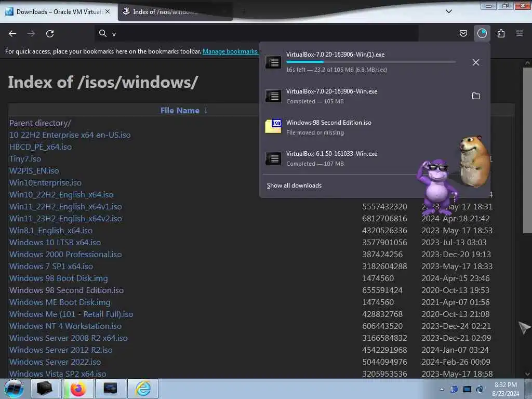Cancel the VirtualBox-7.0.20 Win(1).exe download

click(x=476, y=62)
